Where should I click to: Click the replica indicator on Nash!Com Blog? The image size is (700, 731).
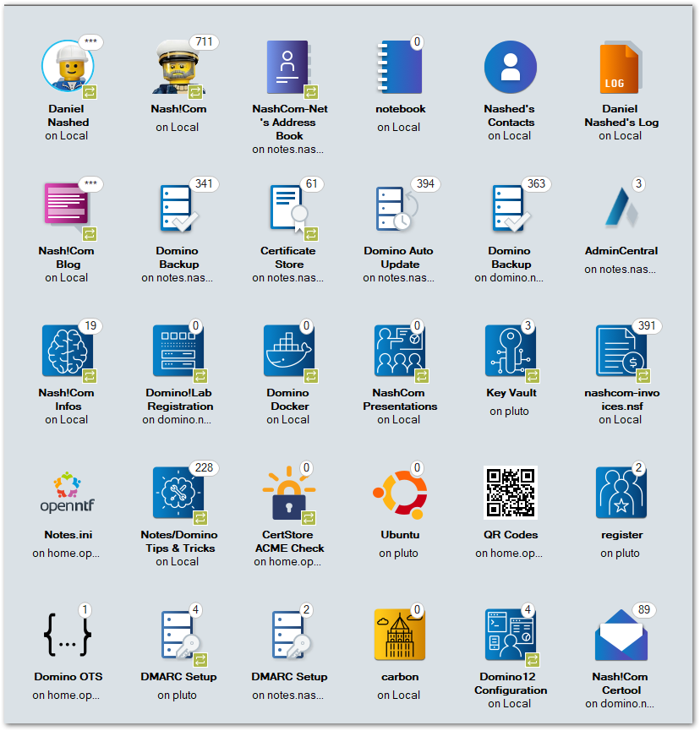coord(89,233)
